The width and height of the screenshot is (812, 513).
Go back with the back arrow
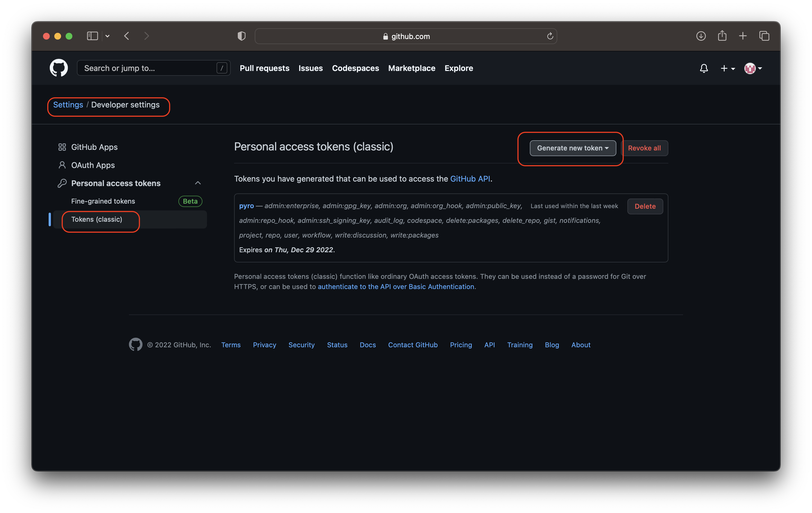(x=127, y=36)
